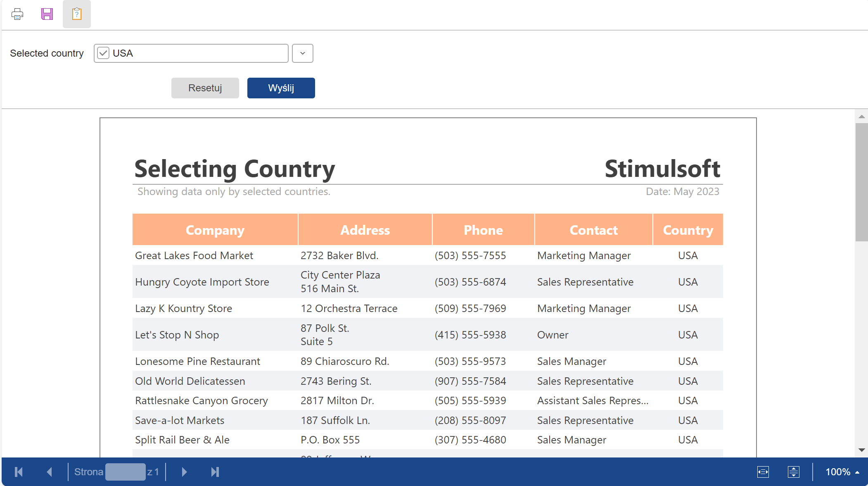Click the vertical scrollbar thumb
The width and height of the screenshot is (868, 486).
tap(861, 182)
